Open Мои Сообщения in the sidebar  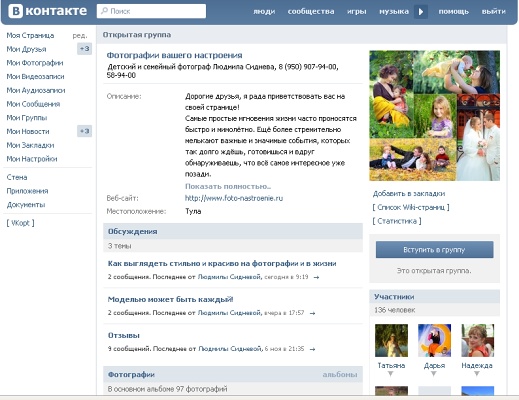(x=33, y=104)
